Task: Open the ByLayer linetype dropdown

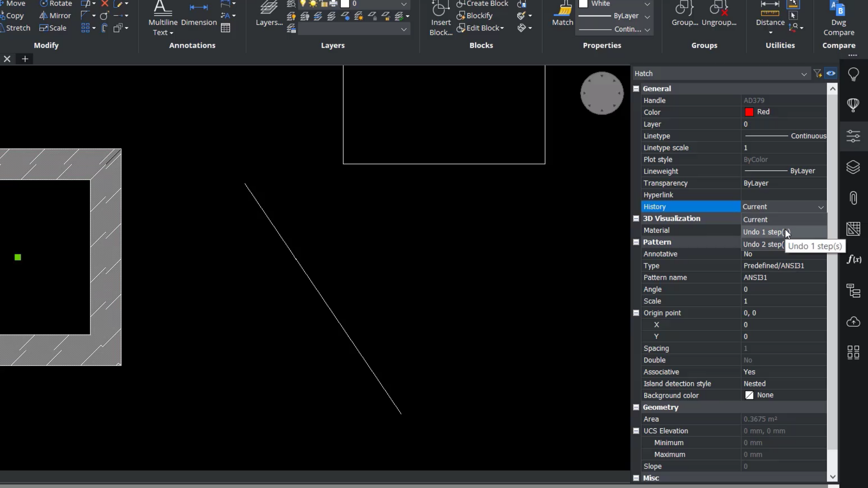Action: click(648, 16)
